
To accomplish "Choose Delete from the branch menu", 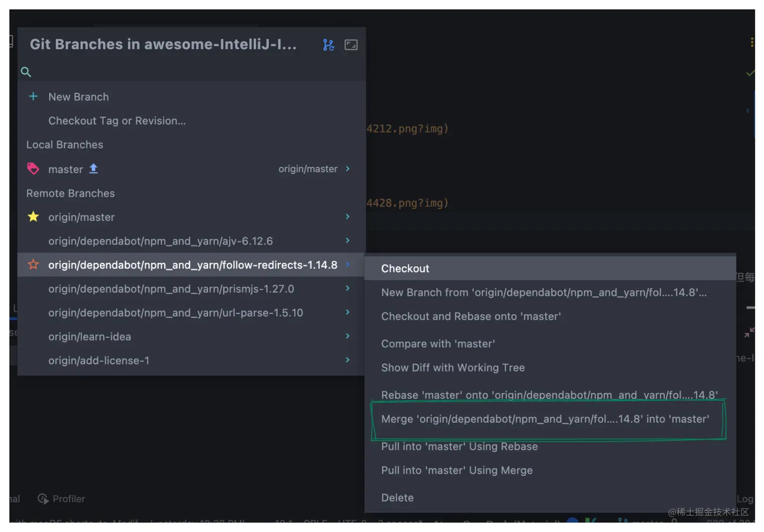I will 550,498.
